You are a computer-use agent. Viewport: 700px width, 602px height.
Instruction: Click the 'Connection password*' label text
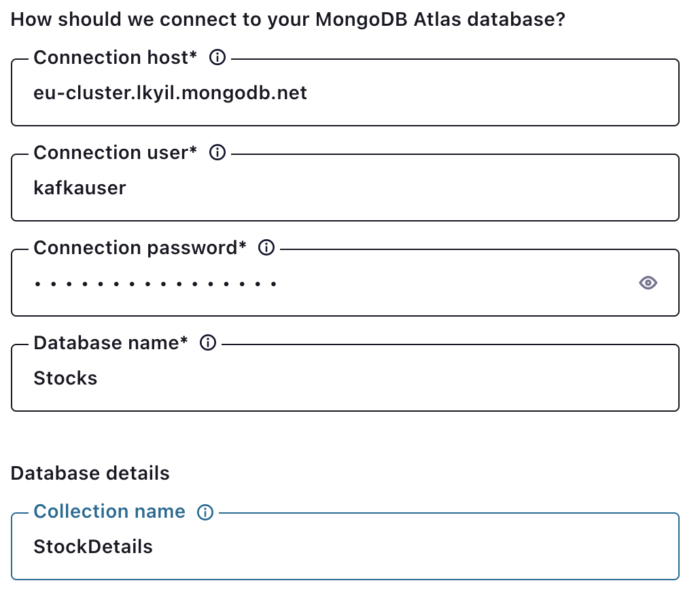point(140,248)
